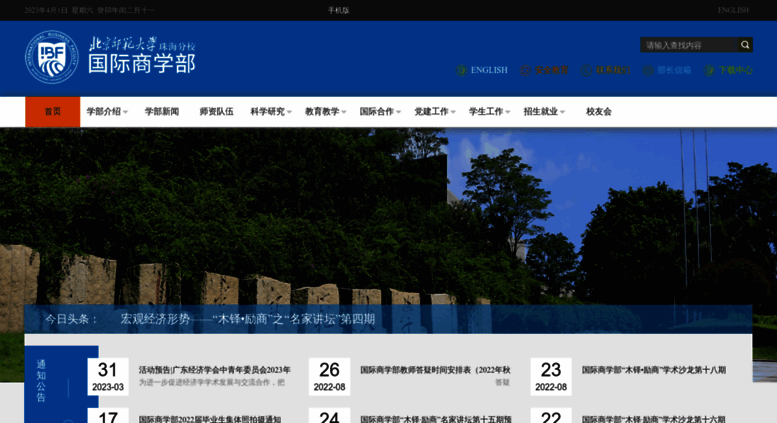
Task: Click ENGLISH in the top black bar
Action: click(x=733, y=10)
